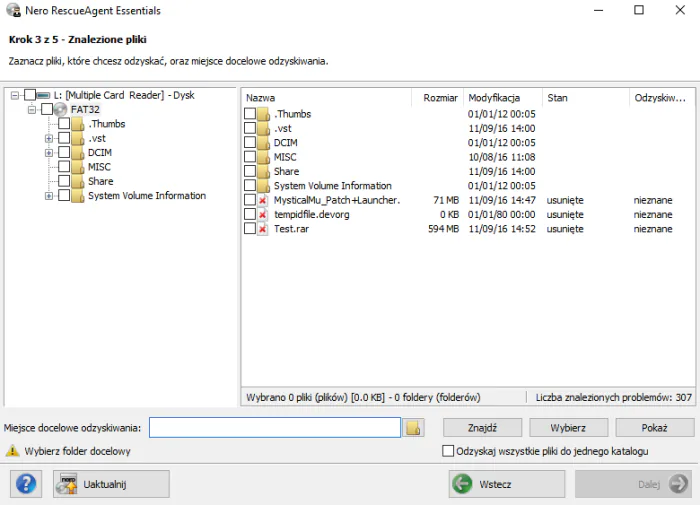Expand System Volume Information in the tree
The width and height of the screenshot is (700, 505).
click(49, 196)
